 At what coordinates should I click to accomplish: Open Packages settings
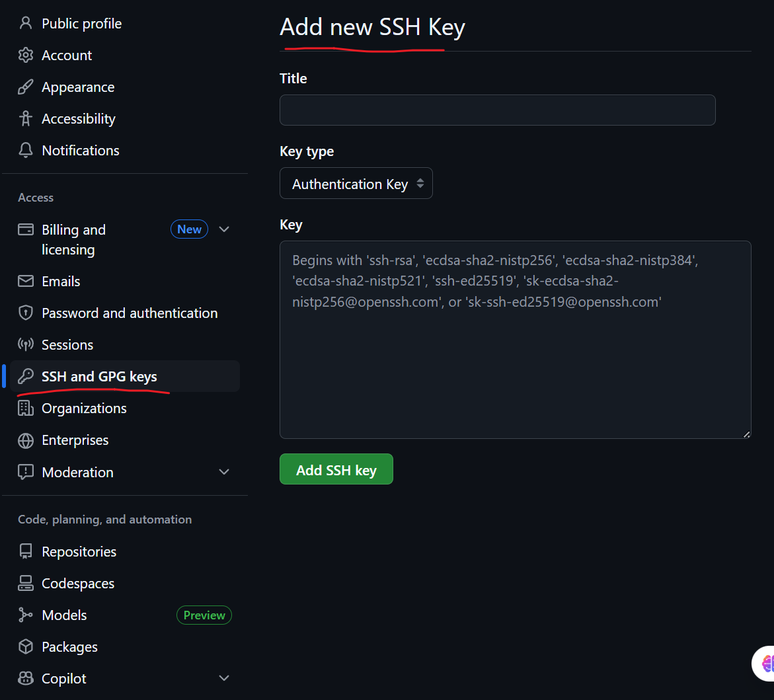69,647
